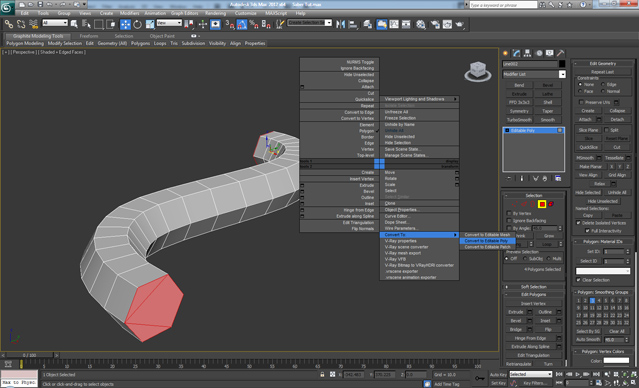
Task: Select Border sub-object level icon
Action: click(533, 204)
